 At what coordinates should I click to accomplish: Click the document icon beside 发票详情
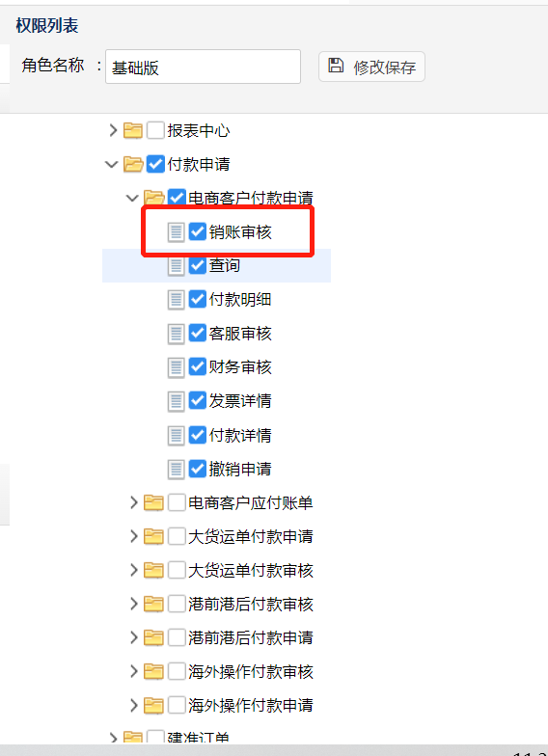pyautogui.click(x=176, y=401)
